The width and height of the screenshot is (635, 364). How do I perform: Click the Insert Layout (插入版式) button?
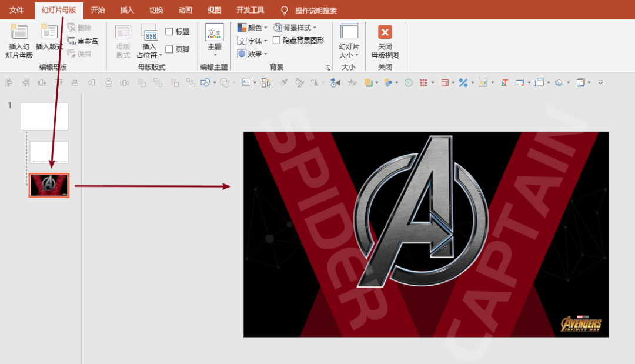[x=49, y=37]
